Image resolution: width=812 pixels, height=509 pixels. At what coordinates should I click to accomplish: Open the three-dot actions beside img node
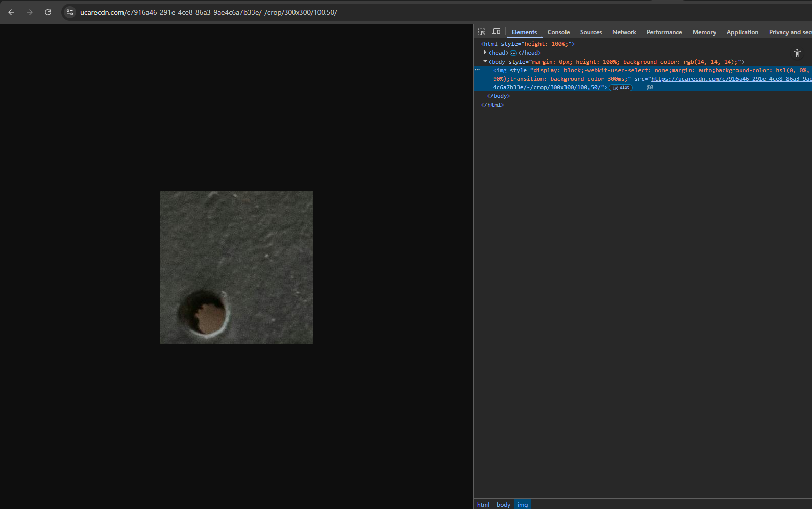pos(477,70)
